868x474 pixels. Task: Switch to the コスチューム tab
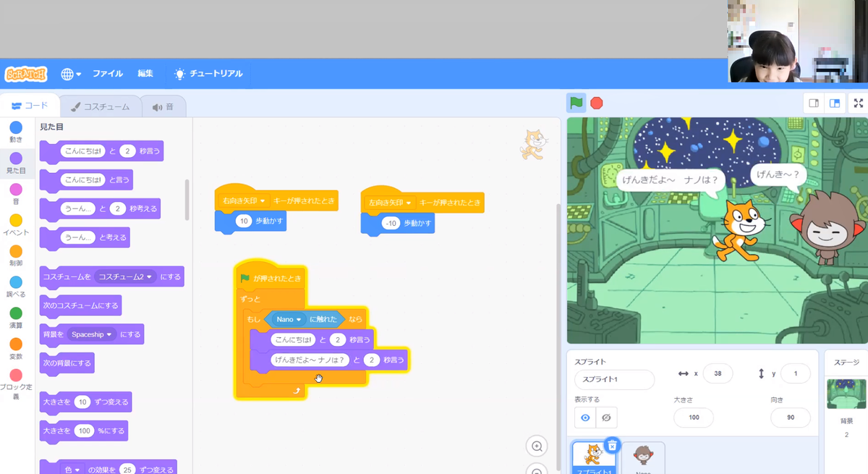(x=100, y=106)
